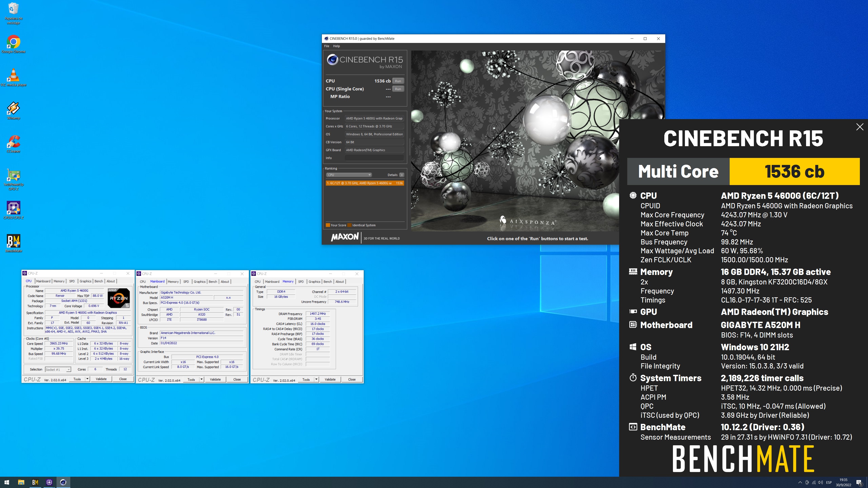Open the CPUID CPU-Z desktop icon
Viewport: 868px width, 488px height.
(x=14, y=210)
